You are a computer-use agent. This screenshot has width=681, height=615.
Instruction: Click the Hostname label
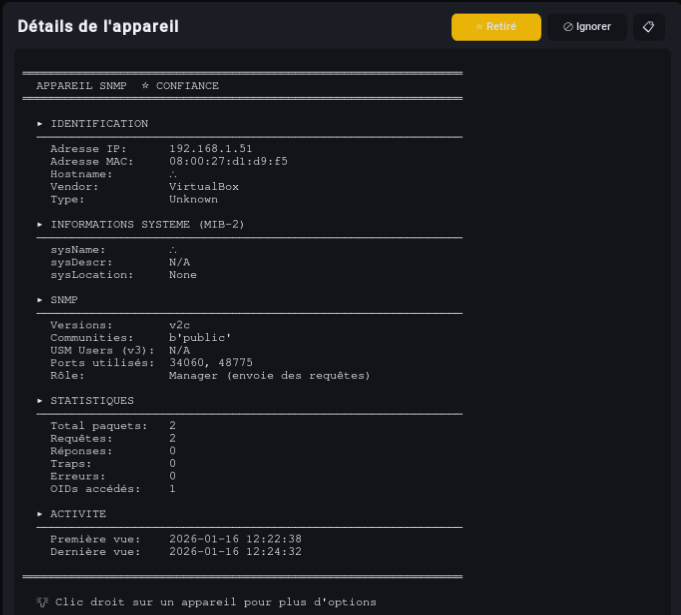click(81, 174)
